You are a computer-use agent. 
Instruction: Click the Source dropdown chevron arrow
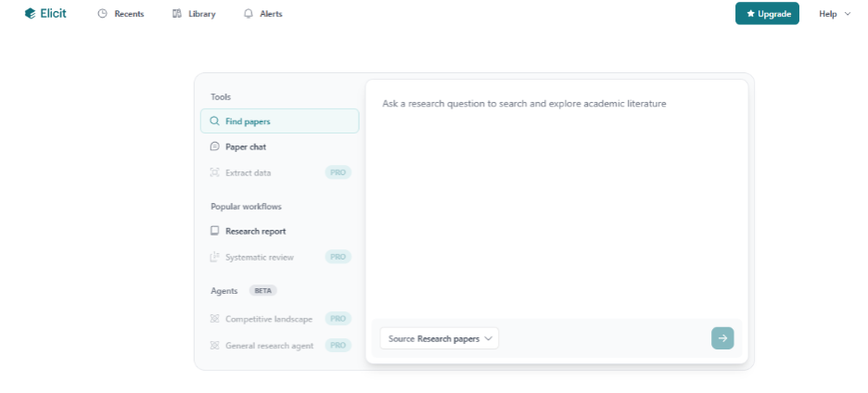[489, 338]
